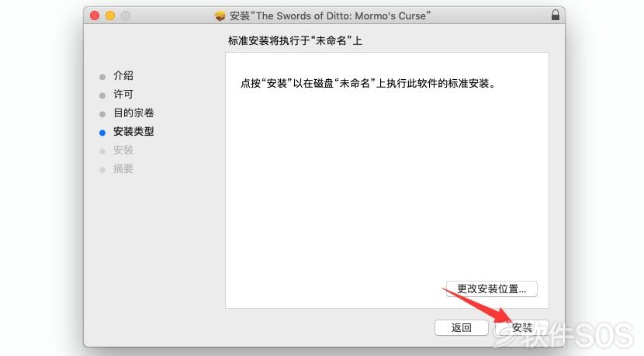Screen dimensions: 644x356
Task: Select the 安装类型 step in the sidebar
Action: 133,131
